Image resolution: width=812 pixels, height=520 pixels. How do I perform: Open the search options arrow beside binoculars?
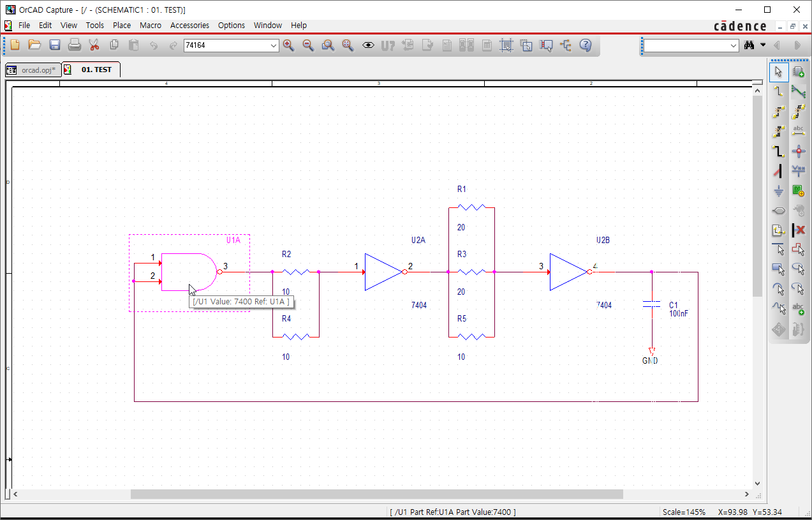pos(763,45)
